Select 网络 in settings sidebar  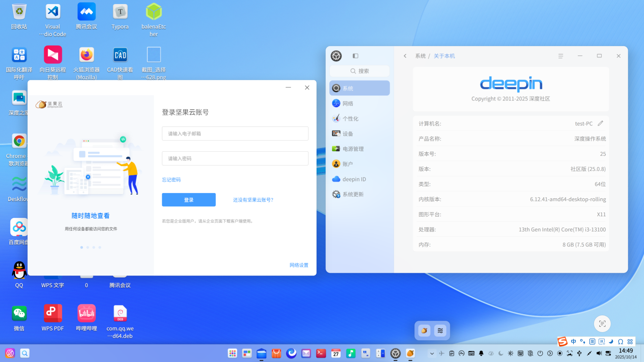point(359,103)
